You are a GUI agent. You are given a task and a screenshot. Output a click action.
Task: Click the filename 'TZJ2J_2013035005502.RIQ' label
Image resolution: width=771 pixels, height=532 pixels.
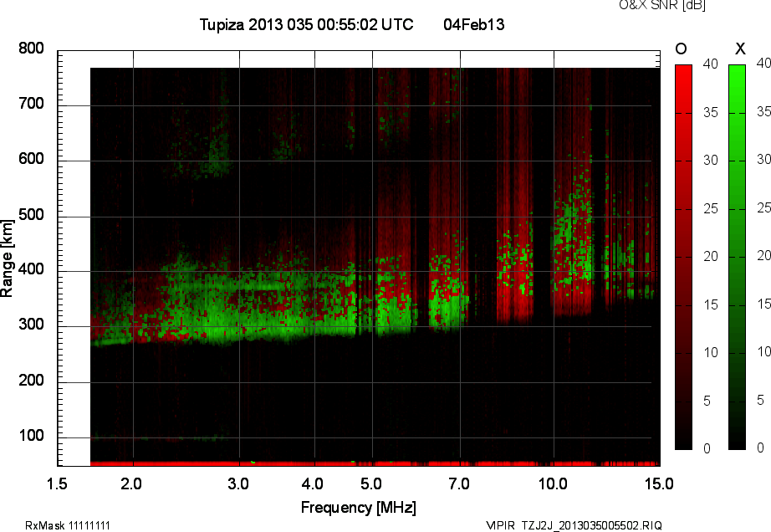click(591, 525)
